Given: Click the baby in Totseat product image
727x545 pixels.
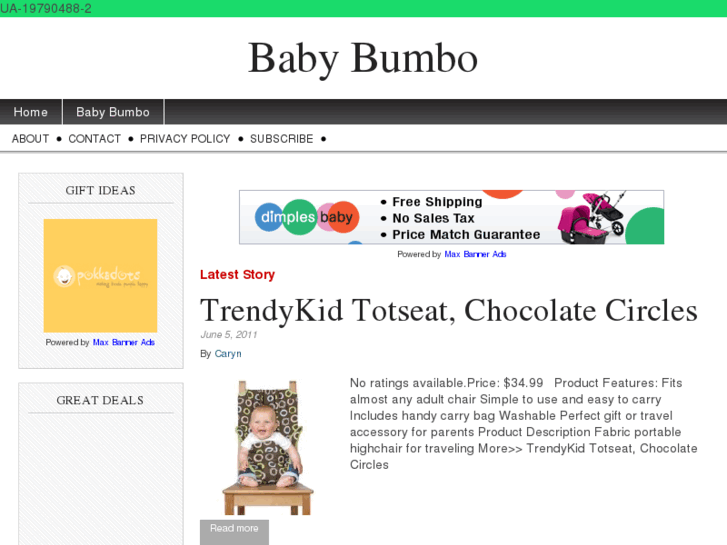Looking at the screenshot, I should [268, 448].
